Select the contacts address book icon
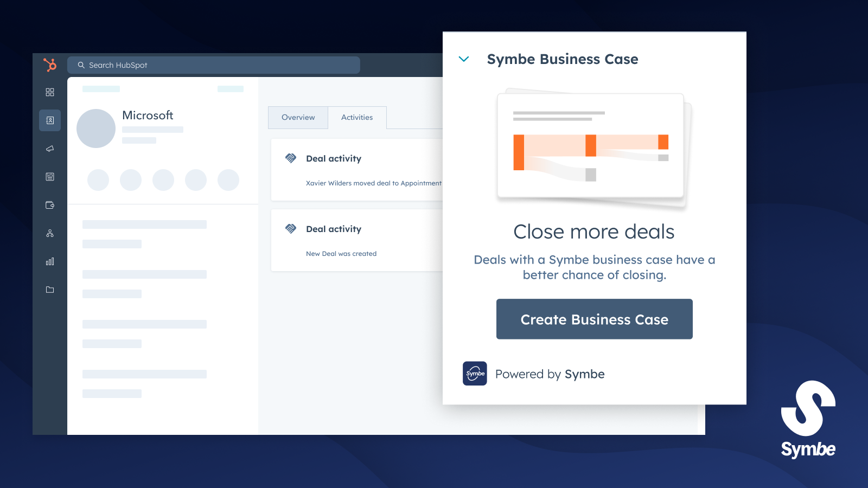Screen dimensions: 868x488 tap(50, 120)
